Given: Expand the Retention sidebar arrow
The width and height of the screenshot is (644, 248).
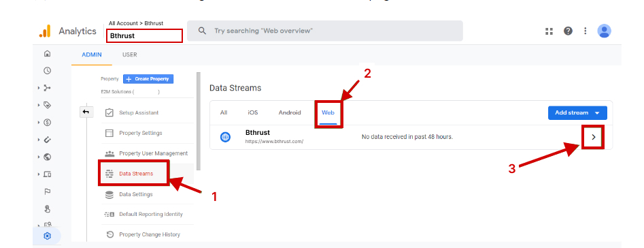Looking at the screenshot, I should click(39, 140).
